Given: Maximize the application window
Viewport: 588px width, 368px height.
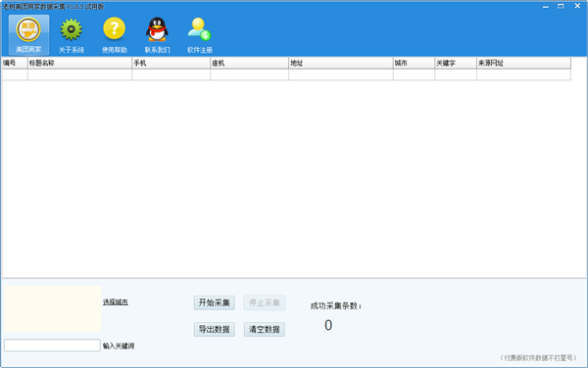Looking at the screenshot, I should (x=561, y=6).
